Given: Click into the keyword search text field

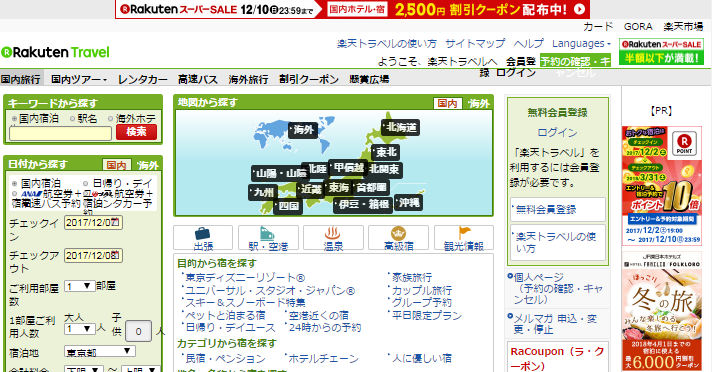Looking at the screenshot, I should pyautogui.click(x=60, y=133).
